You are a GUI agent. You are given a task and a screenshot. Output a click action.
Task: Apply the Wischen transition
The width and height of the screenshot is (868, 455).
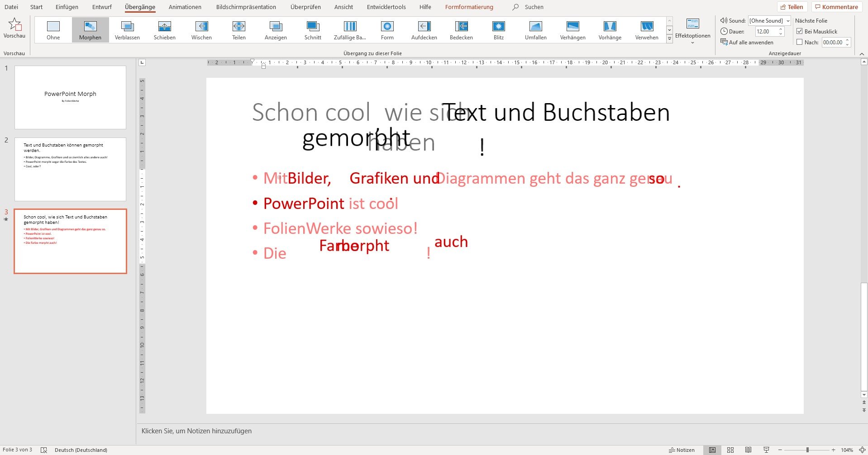coord(201,30)
